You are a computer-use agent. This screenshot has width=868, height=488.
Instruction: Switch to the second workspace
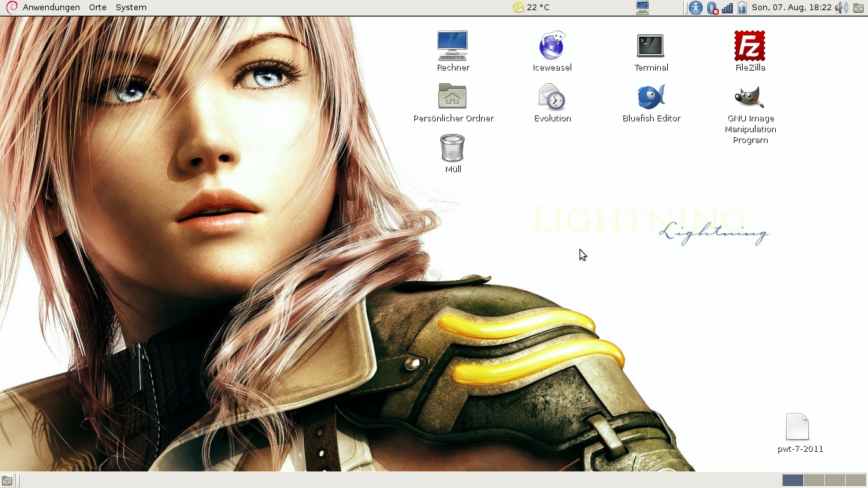814,480
